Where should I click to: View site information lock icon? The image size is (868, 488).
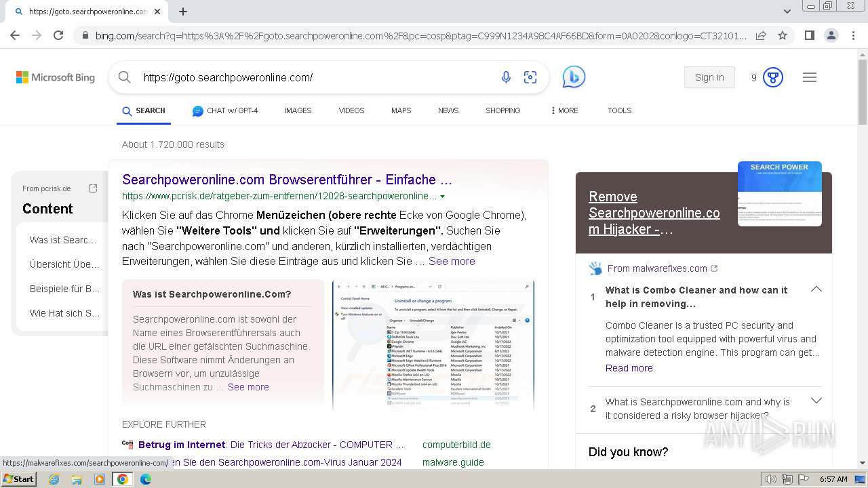[85, 36]
